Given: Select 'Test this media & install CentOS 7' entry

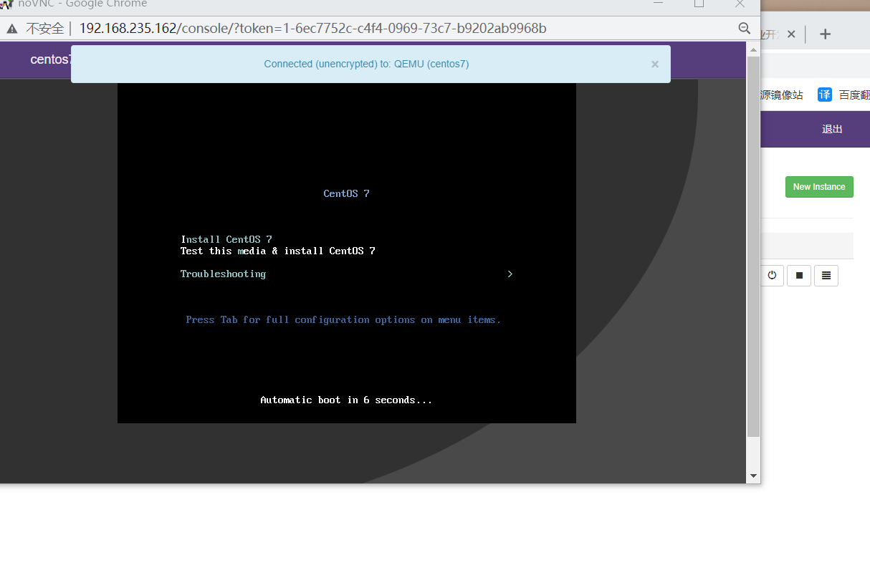Looking at the screenshot, I should coord(278,251).
